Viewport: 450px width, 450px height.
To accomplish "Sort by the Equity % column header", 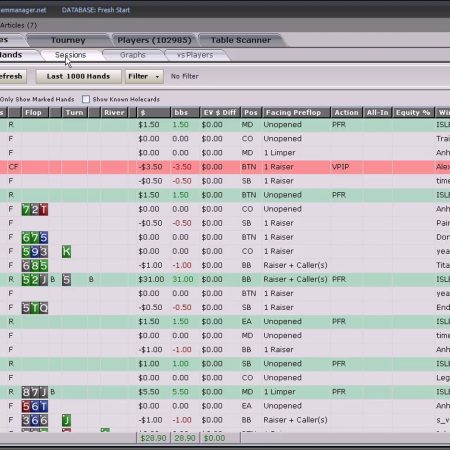I will point(413,112).
